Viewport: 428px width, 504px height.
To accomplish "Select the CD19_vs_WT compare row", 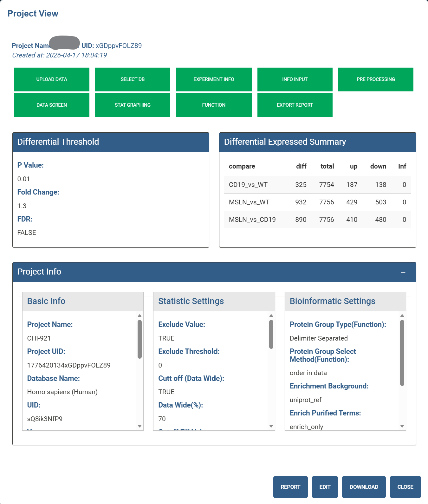I will coord(318,185).
